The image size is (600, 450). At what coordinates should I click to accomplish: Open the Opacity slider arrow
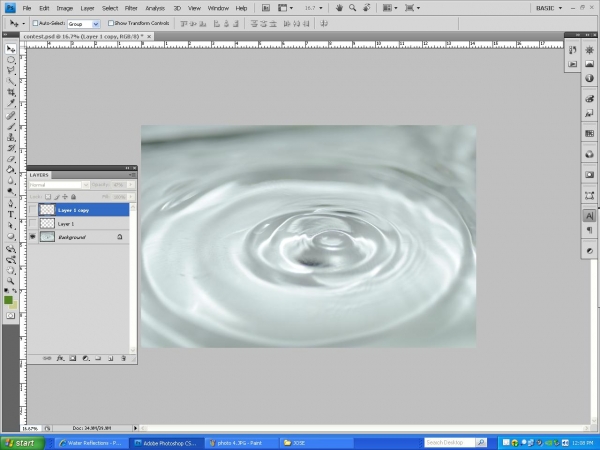pos(130,185)
